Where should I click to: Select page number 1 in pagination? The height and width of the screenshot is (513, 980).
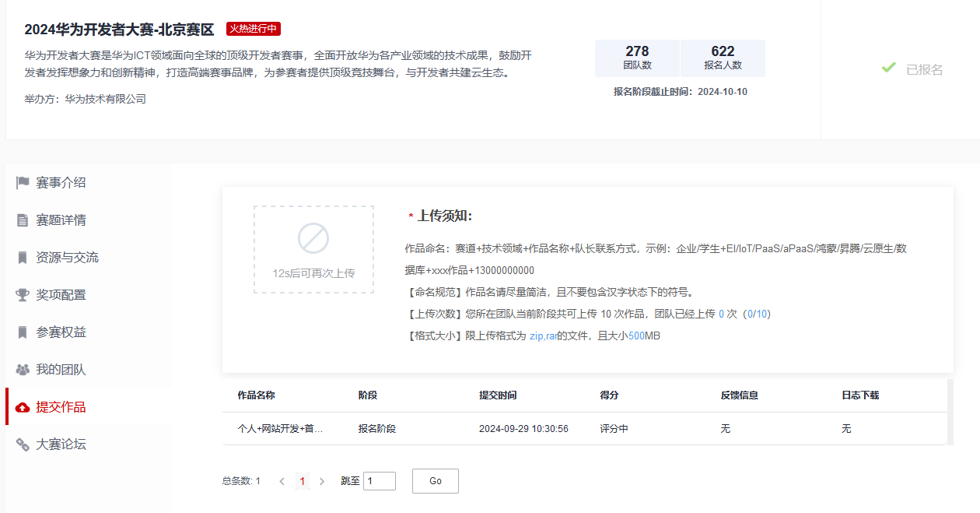tap(303, 481)
